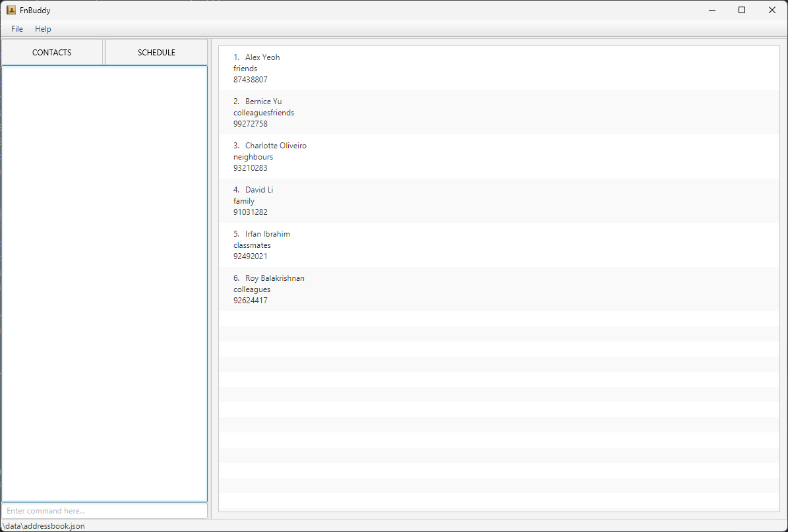Click the 'classmates' tag text
The height and width of the screenshot is (532, 788).
[x=252, y=245]
